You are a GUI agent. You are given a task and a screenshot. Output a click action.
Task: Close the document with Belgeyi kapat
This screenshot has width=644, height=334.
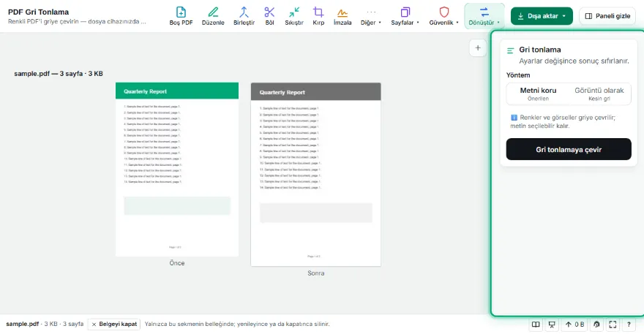114,324
